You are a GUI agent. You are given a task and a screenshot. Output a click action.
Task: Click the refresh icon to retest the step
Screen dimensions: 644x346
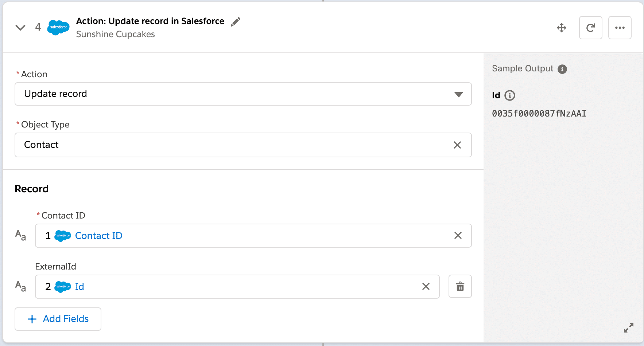(591, 27)
